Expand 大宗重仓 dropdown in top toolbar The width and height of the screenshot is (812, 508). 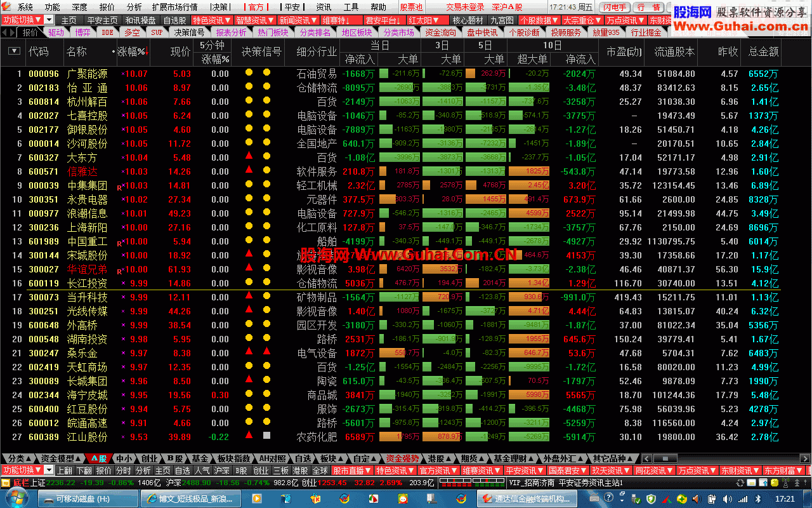582,20
